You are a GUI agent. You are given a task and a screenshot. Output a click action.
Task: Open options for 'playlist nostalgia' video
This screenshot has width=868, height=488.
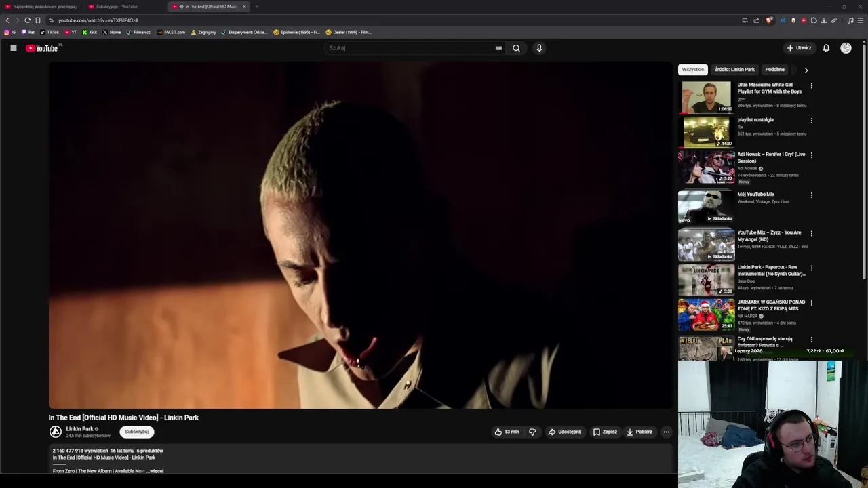[811, 121]
